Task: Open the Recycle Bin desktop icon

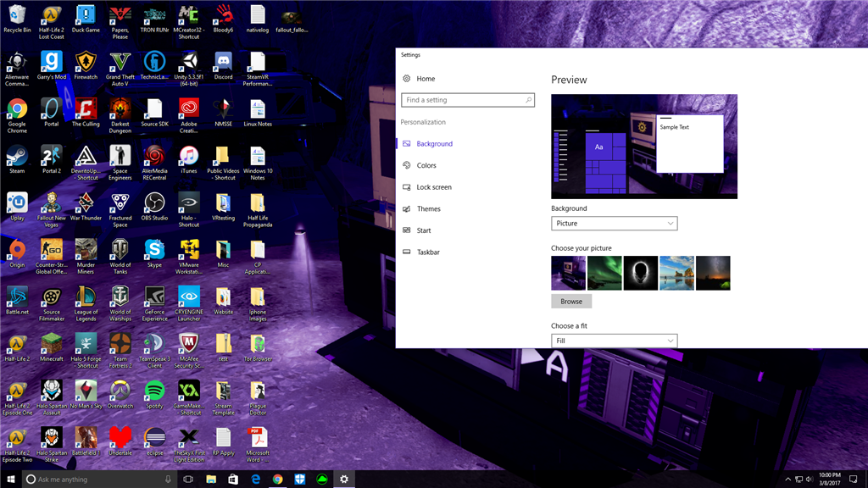Action: (17, 19)
